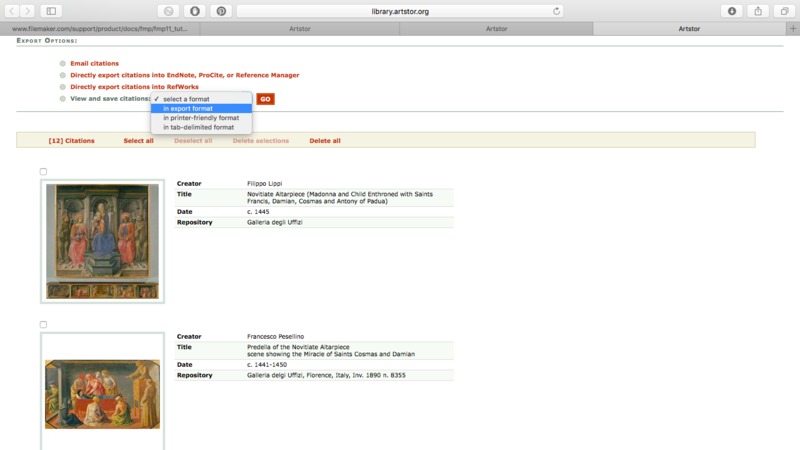Select the RefWorks export radio button
Image resolution: width=800 pixels, height=450 pixels.
click(63, 87)
